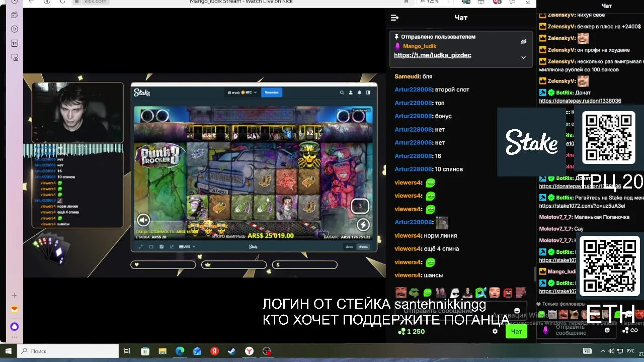
Task: Open the t.me/ludka_pizdec pinned link
Action: point(433,55)
